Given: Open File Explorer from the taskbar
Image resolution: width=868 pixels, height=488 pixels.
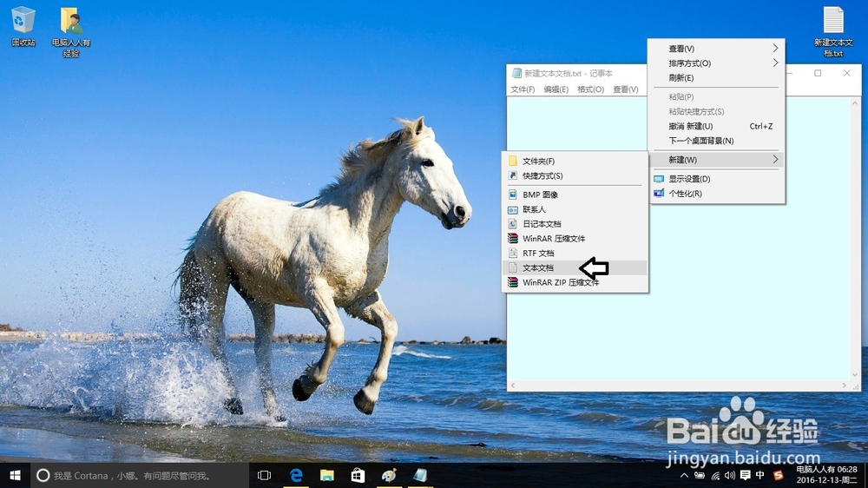Looking at the screenshot, I should click(327, 475).
